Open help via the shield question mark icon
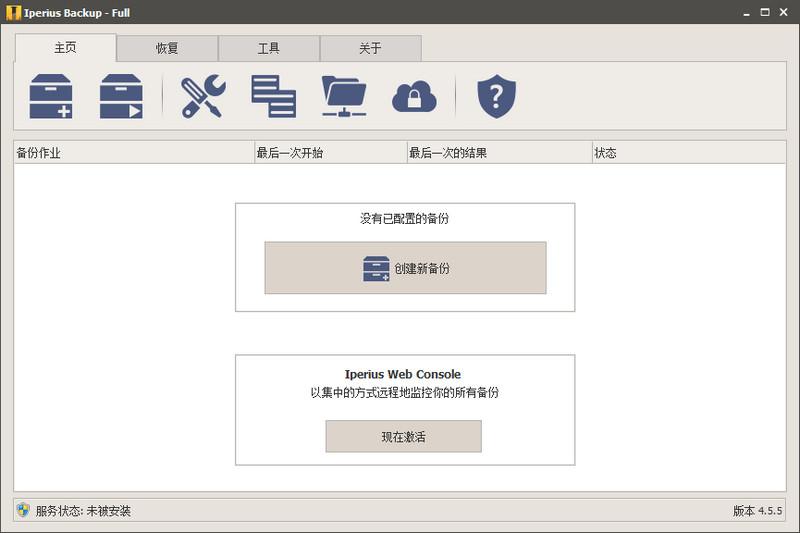 point(496,96)
